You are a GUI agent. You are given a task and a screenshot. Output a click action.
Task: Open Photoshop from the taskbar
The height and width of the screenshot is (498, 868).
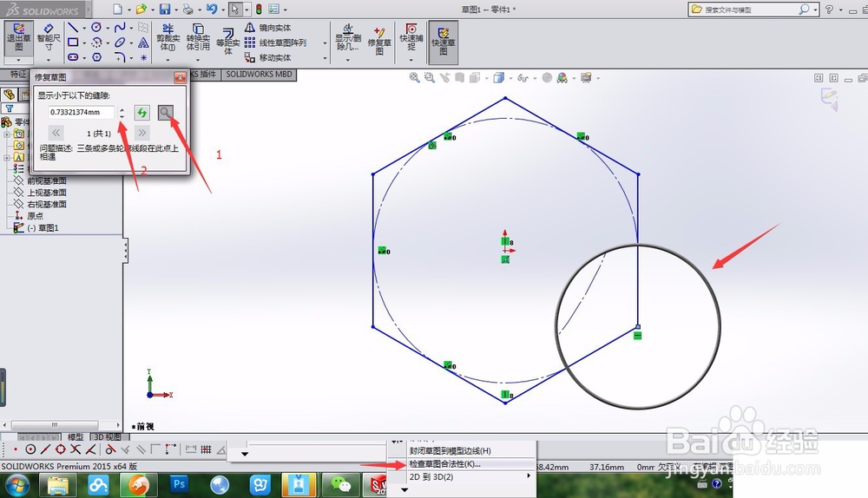(179, 484)
